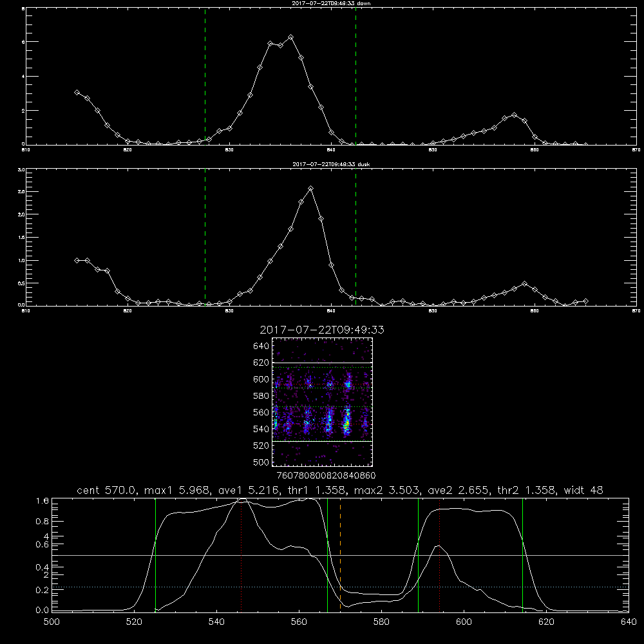The image size is (644, 644).
Task: Click y-axis label 4 of dawn plot
Action: click(x=23, y=77)
